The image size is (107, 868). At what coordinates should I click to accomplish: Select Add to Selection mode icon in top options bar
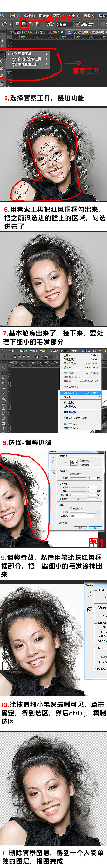[x=24, y=24]
